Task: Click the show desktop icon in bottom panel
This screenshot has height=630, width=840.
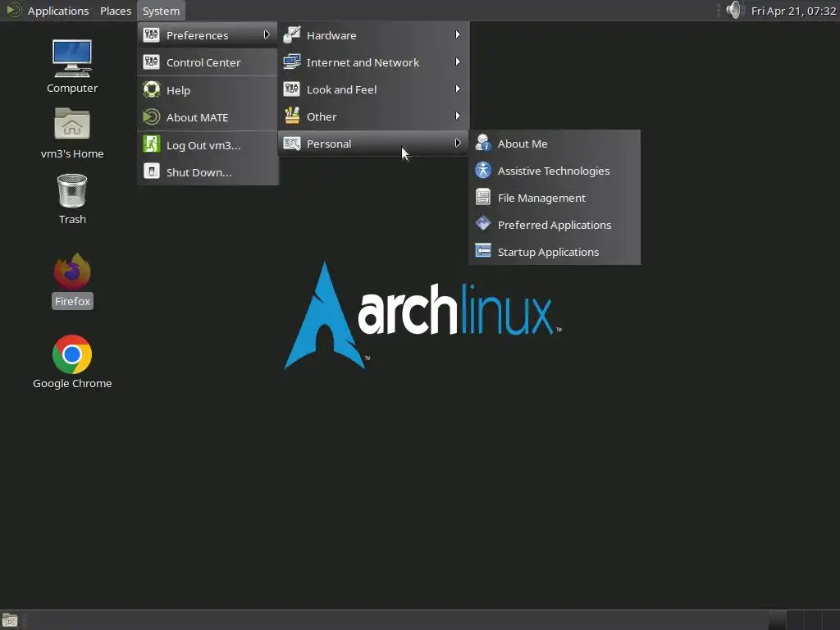Action: coord(10,620)
